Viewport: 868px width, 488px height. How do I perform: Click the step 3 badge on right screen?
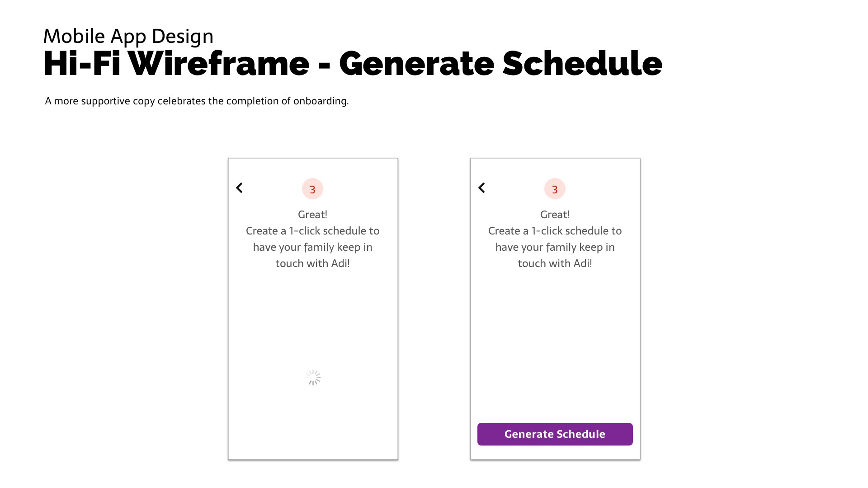(555, 189)
